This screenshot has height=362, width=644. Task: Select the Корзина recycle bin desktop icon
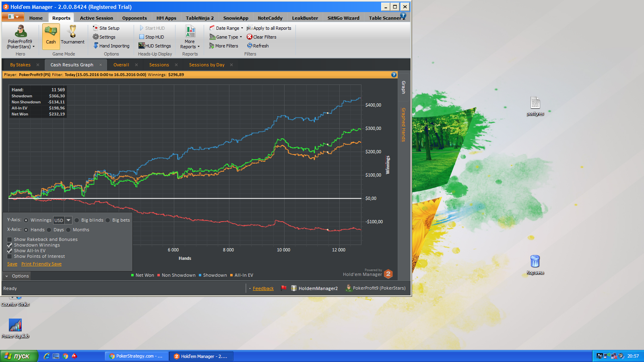coord(535,265)
